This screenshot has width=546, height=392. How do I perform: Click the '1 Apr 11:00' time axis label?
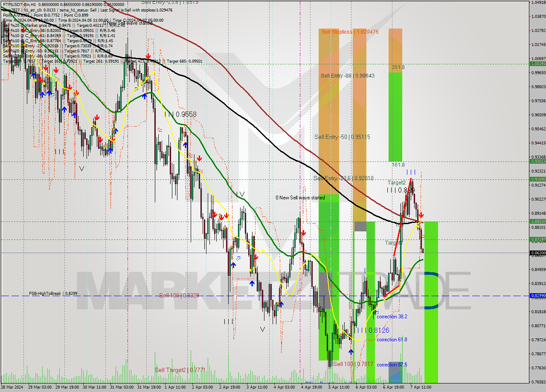tap(175, 387)
